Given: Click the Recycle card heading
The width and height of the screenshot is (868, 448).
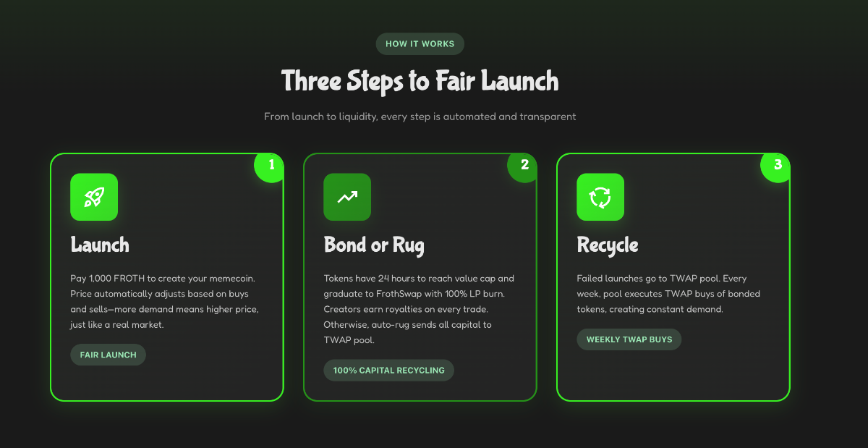Looking at the screenshot, I should click(x=608, y=245).
